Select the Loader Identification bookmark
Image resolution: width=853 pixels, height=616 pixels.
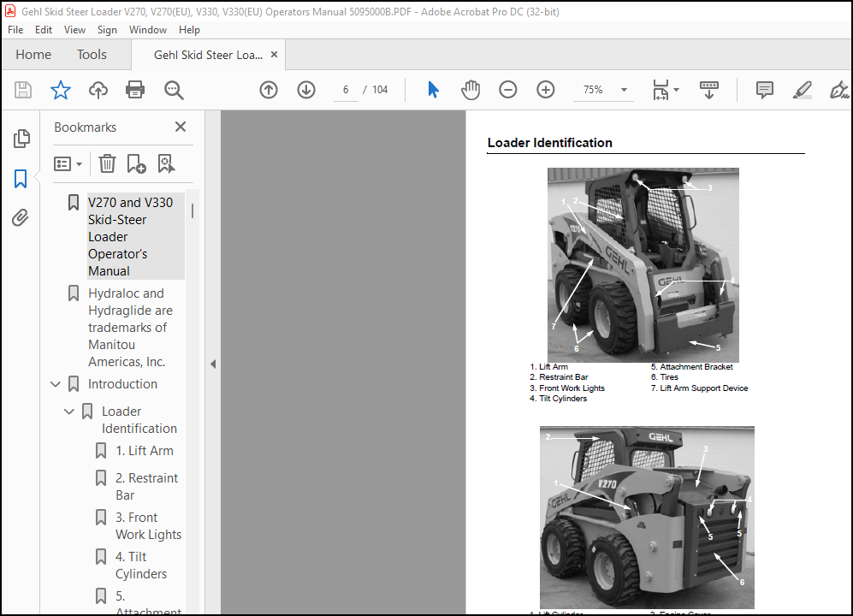click(139, 419)
